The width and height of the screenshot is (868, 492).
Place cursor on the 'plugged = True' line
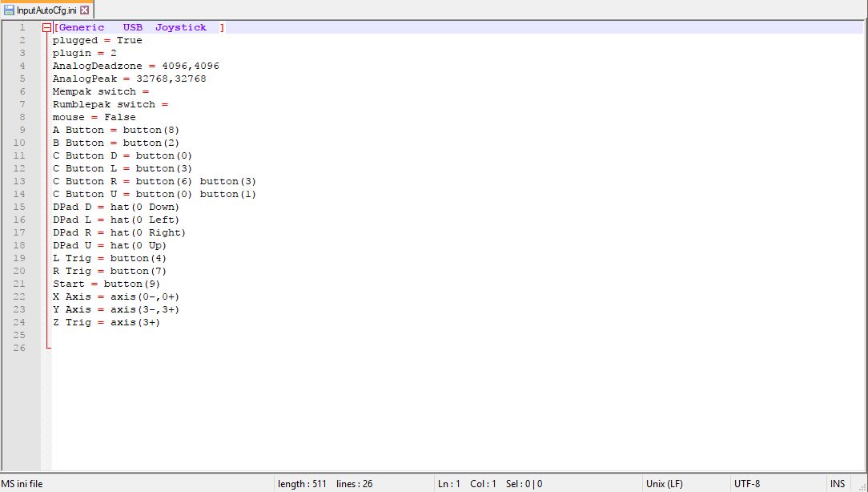click(x=97, y=40)
